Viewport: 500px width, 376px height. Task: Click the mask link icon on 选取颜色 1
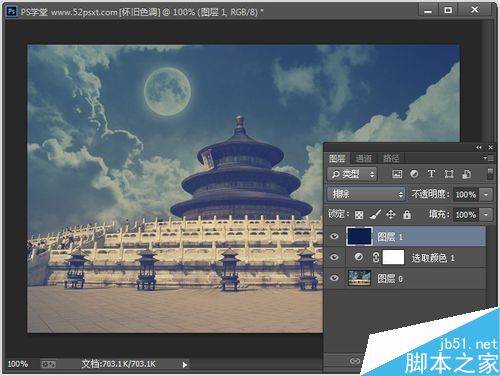pyautogui.click(x=376, y=257)
